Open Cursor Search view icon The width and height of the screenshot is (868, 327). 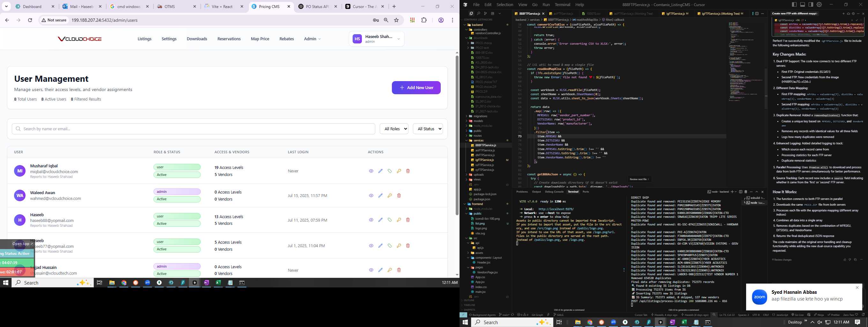(478, 13)
